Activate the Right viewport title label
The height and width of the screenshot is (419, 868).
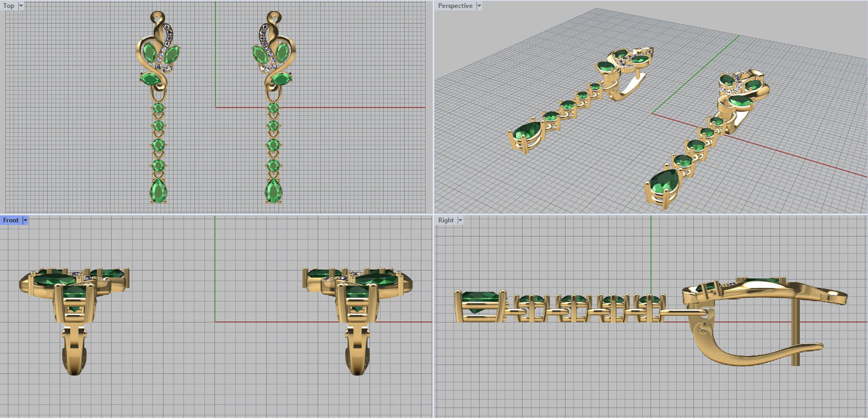[445, 220]
